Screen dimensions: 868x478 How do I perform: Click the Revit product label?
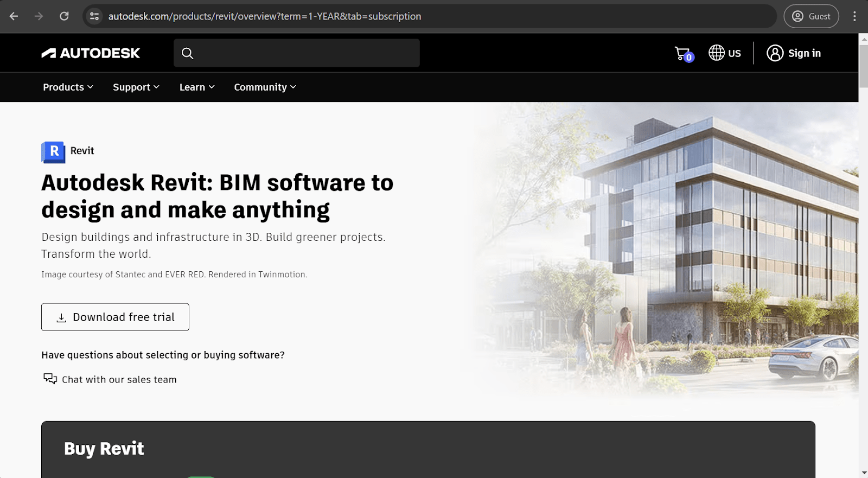tap(82, 151)
